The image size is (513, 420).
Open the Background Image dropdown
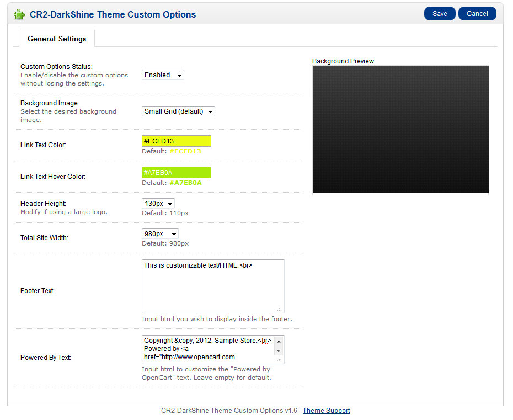tap(178, 111)
